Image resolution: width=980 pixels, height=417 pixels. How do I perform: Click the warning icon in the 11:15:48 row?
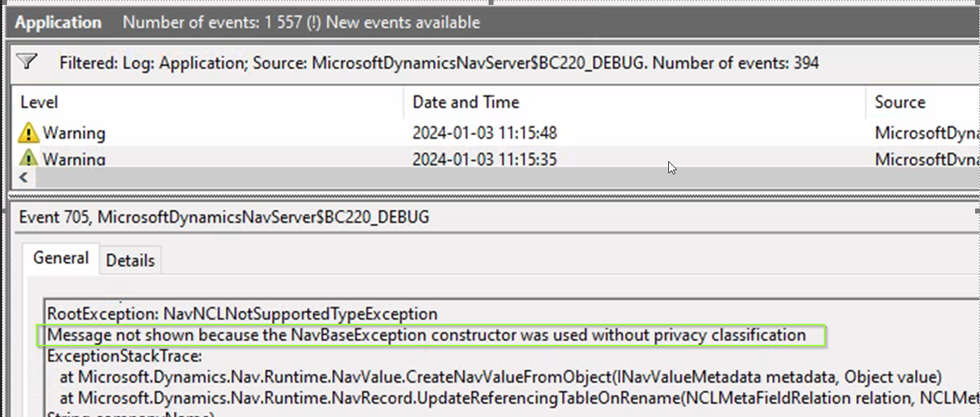pyautogui.click(x=29, y=132)
